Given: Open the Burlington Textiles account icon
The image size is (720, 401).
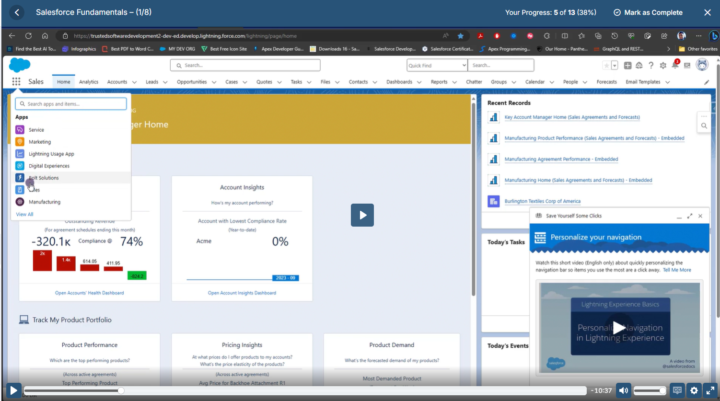Looking at the screenshot, I should [x=494, y=201].
